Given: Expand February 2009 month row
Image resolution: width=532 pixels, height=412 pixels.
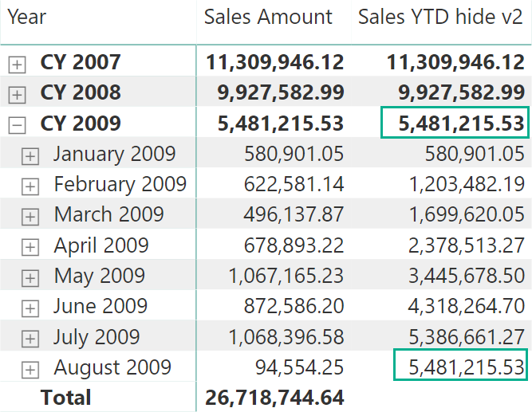Looking at the screenshot, I should click(x=30, y=186).
